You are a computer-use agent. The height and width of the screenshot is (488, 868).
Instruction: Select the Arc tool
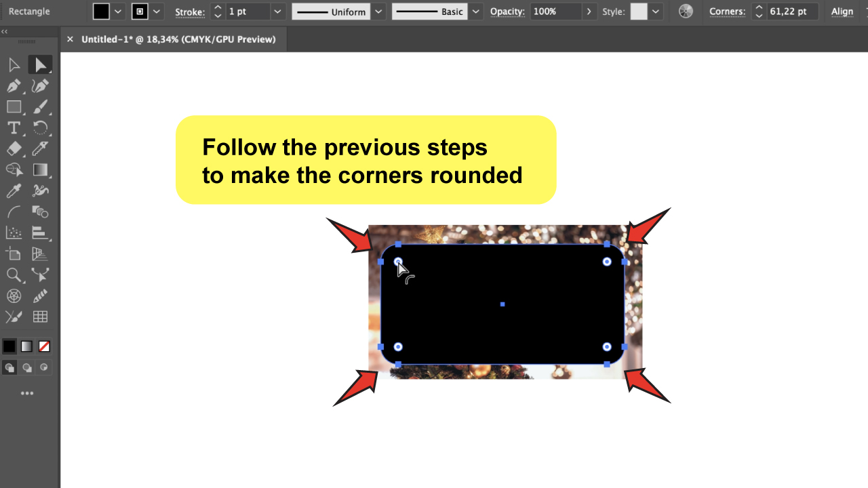tap(14, 212)
